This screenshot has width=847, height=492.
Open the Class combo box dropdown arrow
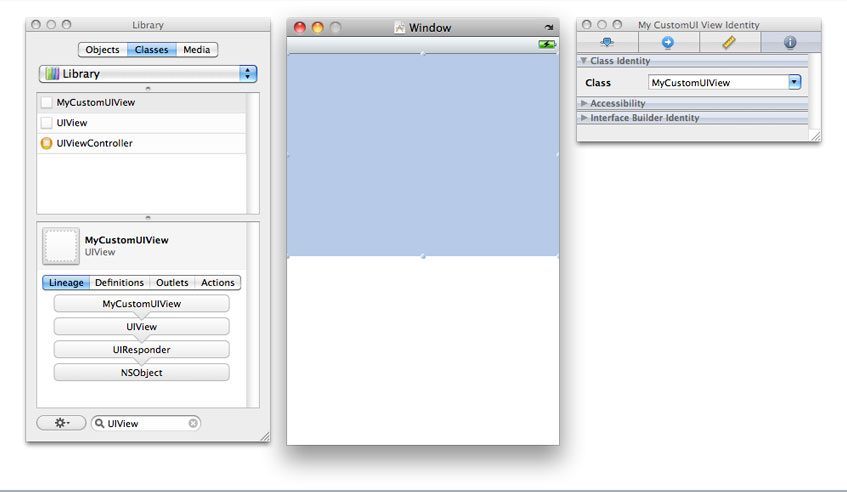(x=795, y=83)
